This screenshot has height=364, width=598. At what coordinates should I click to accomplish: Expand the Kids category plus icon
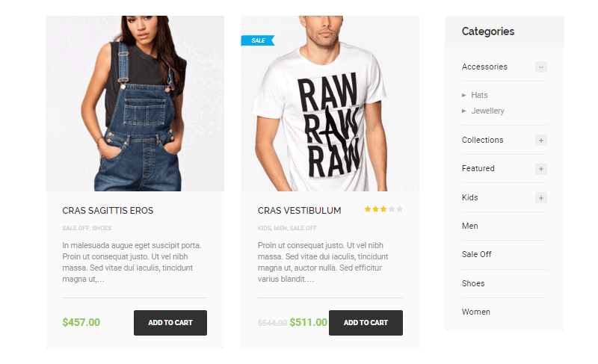tap(540, 198)
